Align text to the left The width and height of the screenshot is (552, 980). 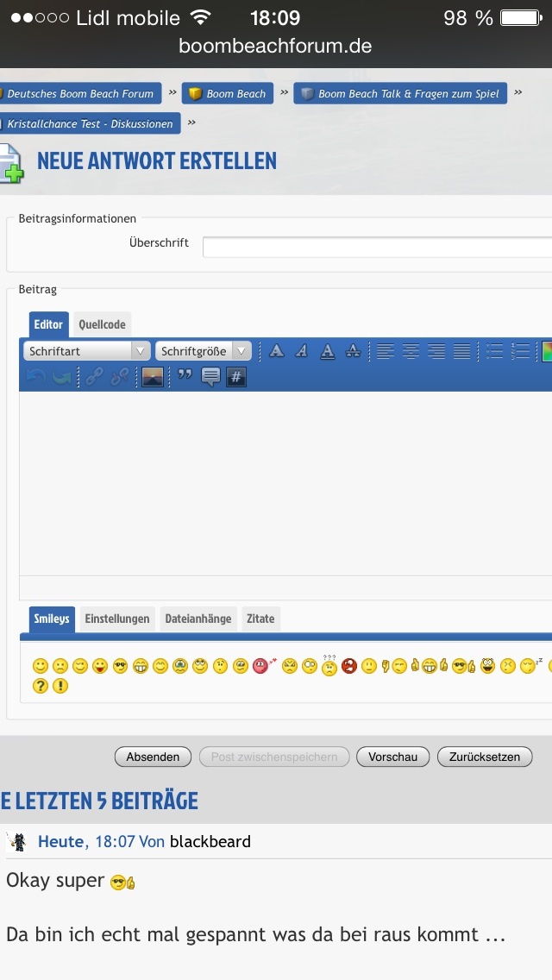point(385,351)
